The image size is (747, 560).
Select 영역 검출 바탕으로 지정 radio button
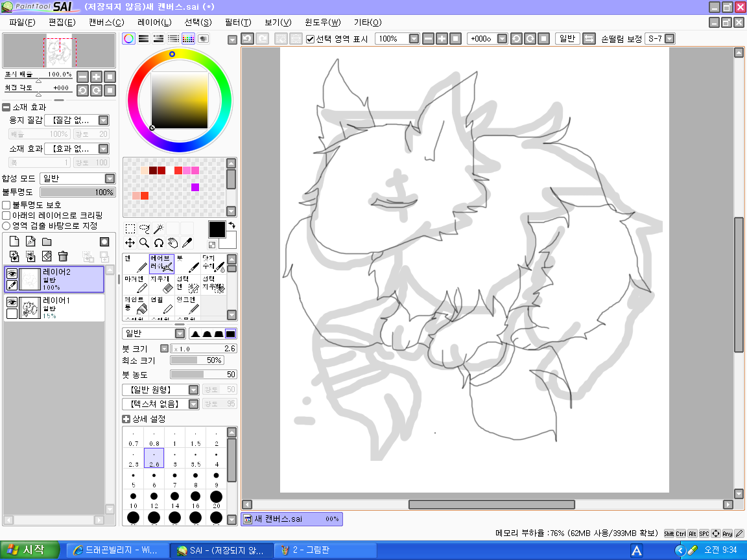coord(6,226)
